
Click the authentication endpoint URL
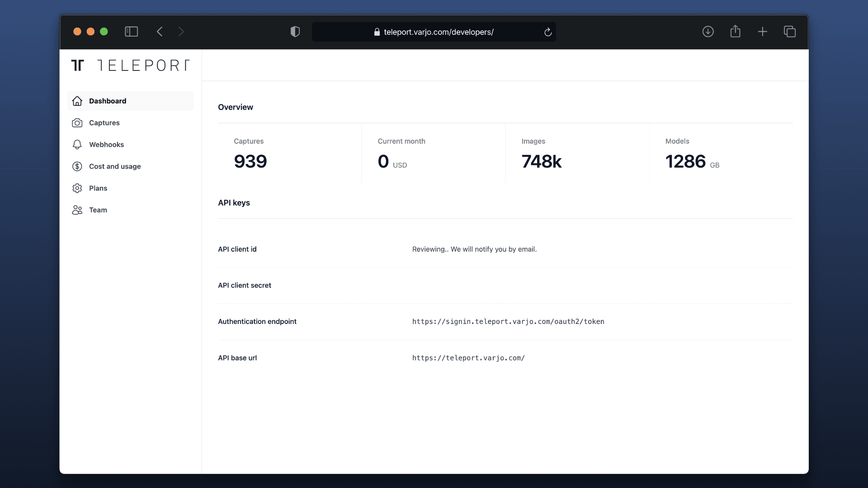(508, 322)
